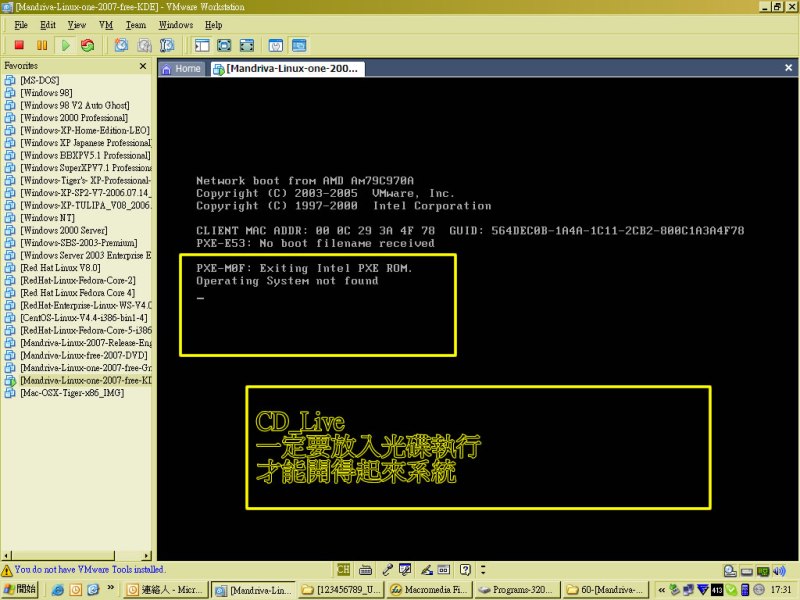Screen dimensions: 800x600
Task: Open the Snapshot Manager icon
Action: 167,45
